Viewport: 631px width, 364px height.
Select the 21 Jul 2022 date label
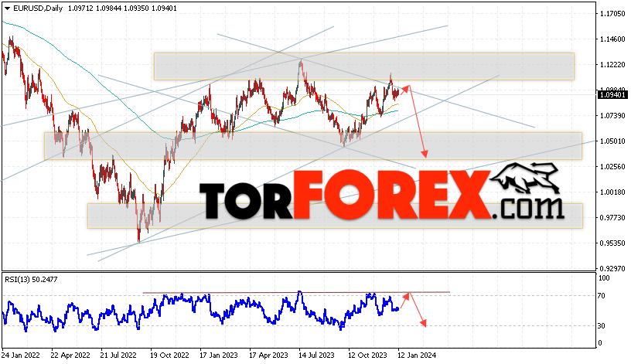[x=118, y=355]
